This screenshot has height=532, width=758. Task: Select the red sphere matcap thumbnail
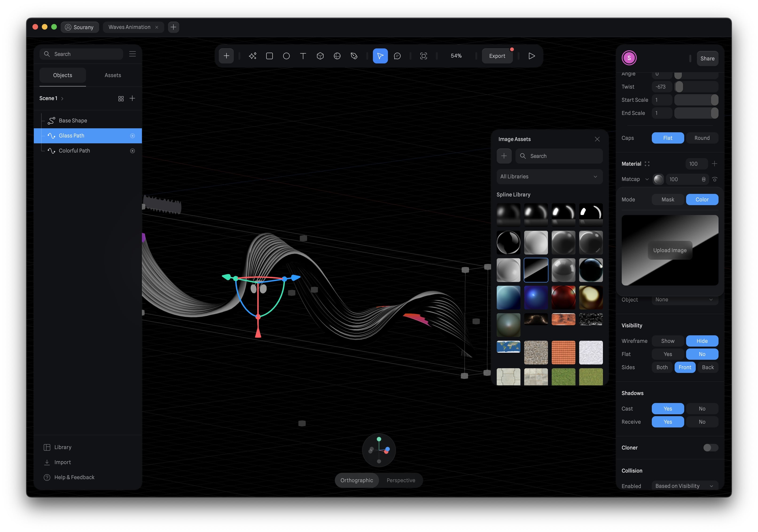563,297
